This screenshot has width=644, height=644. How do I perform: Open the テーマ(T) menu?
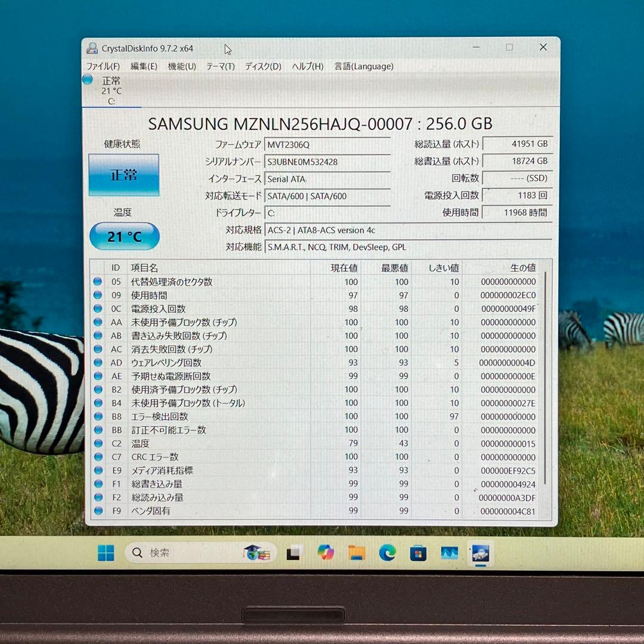[x=221, y=66]
